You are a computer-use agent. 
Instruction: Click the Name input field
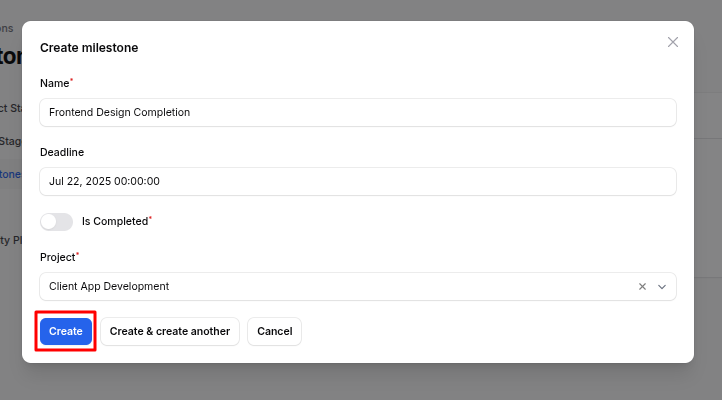(x=358, y=112)
